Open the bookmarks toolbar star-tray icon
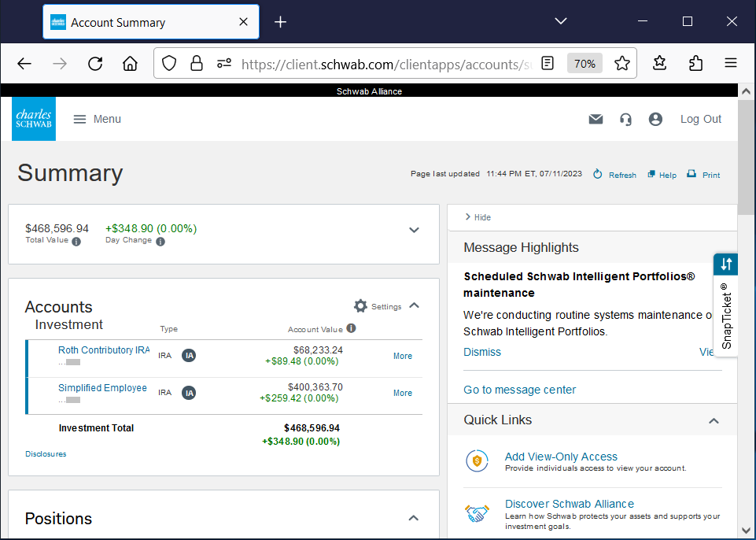756x540 pixels. [659, 63]
